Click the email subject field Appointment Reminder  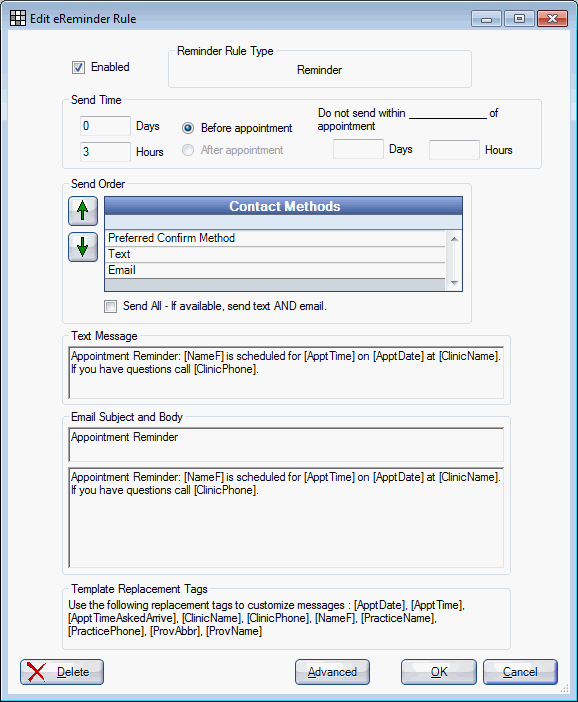tap(286, 444)
